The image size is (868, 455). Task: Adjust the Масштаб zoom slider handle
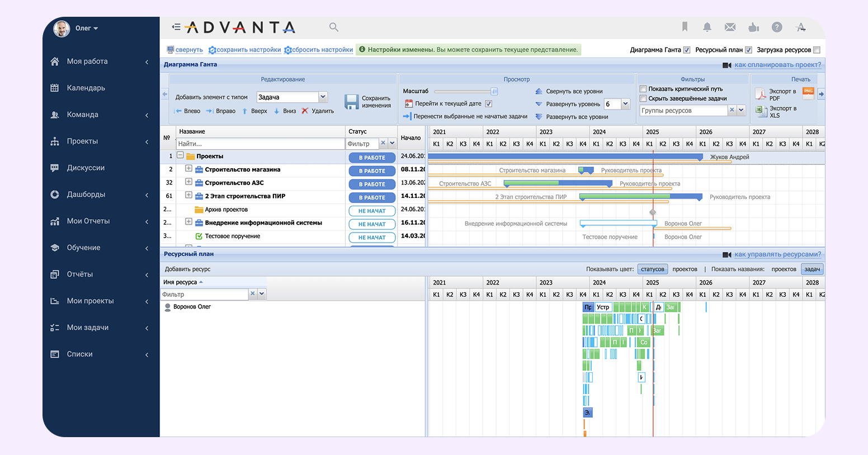tap(494, 91)
